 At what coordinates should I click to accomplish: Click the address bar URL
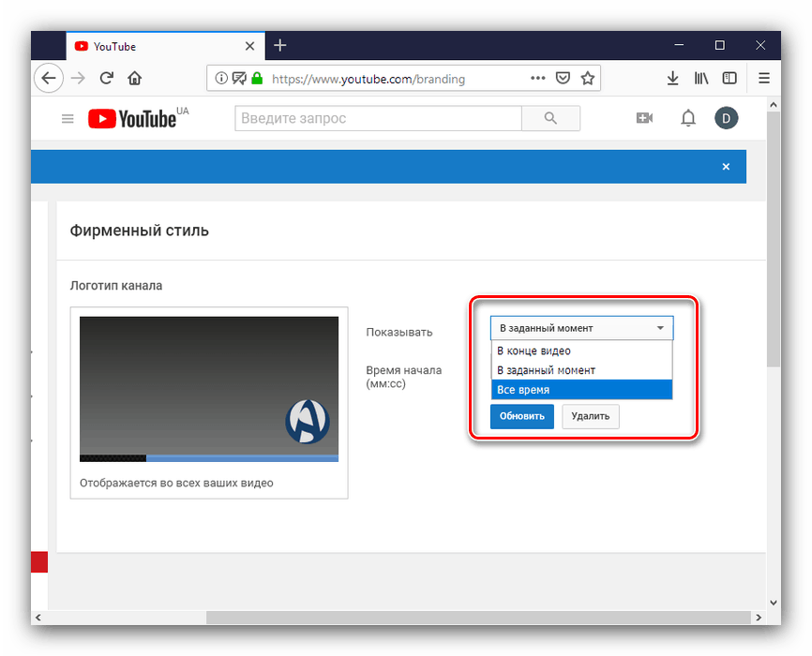point(368,79)
